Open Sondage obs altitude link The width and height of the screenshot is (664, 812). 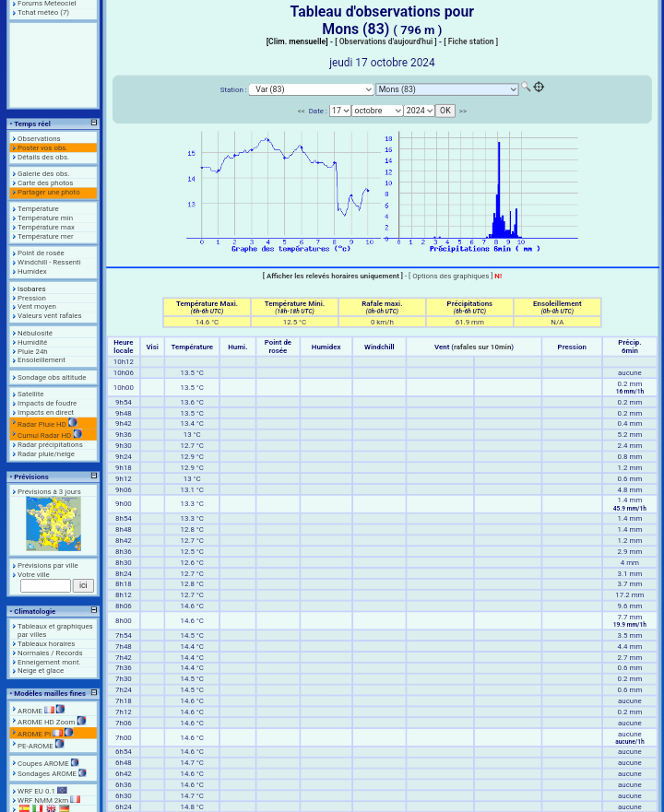(52, 378)
